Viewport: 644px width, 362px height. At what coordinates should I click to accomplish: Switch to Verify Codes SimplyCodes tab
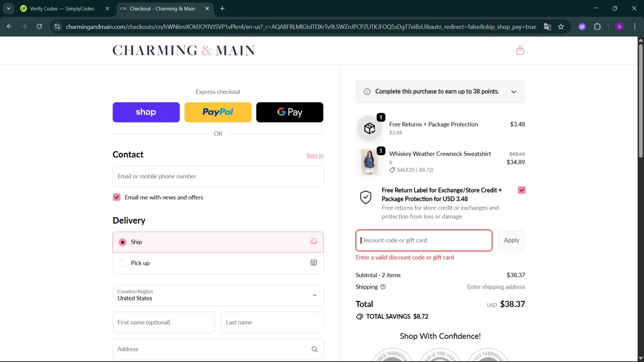point(62,9)
